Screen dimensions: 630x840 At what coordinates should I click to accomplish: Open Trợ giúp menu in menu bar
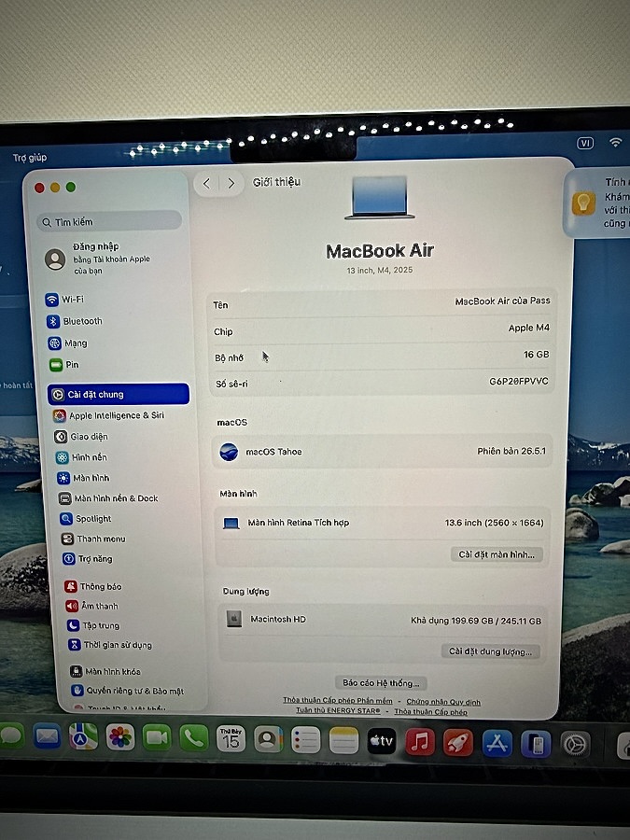30,158
